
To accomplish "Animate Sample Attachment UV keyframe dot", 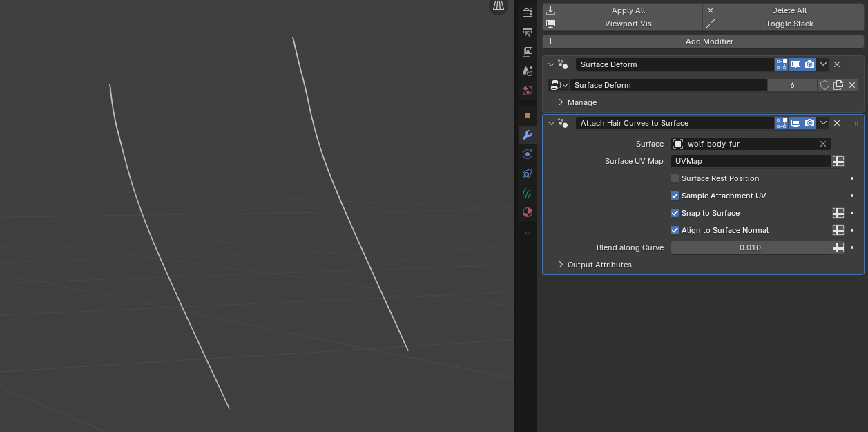I will 852,196.
